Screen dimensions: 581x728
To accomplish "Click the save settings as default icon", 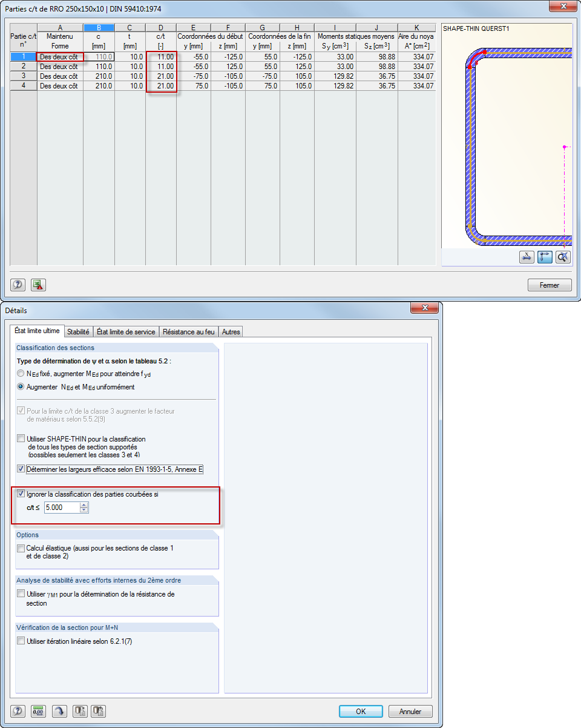I will pos(79,711).
